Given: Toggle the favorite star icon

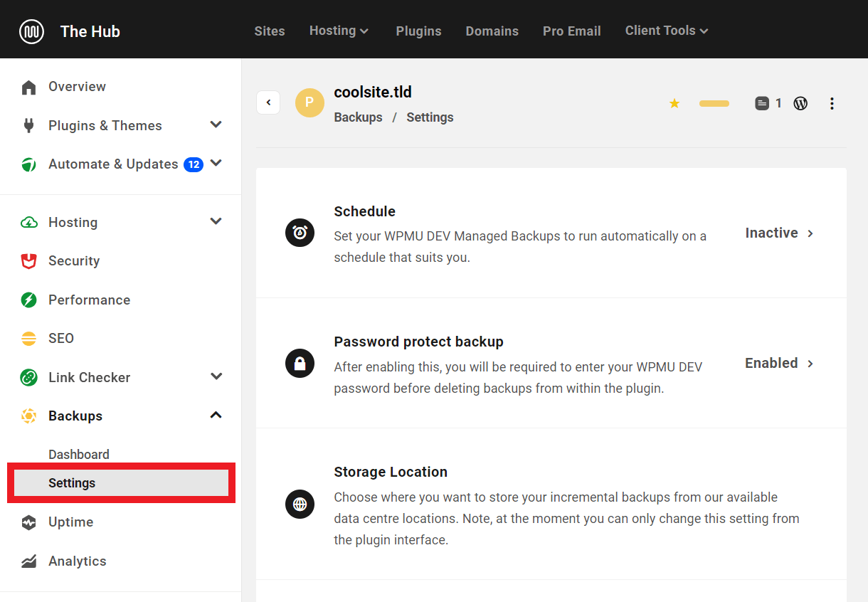Looking at the screenshot, I should click(674, 103).
